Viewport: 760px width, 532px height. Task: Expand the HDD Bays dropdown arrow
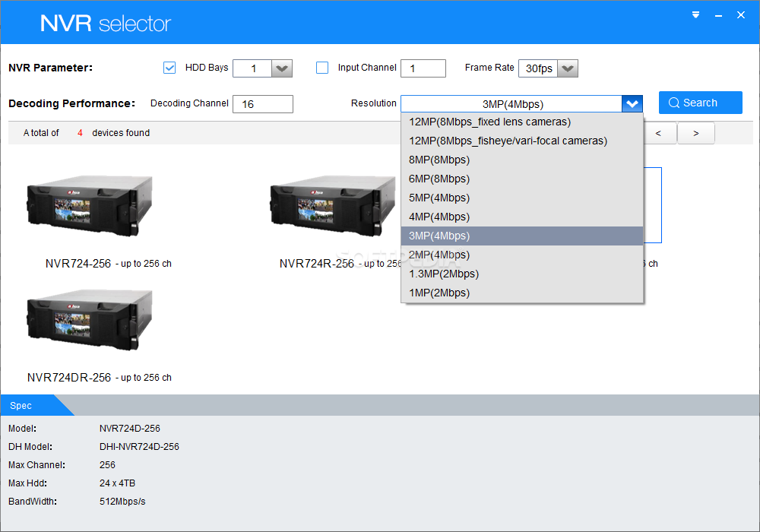282,68
